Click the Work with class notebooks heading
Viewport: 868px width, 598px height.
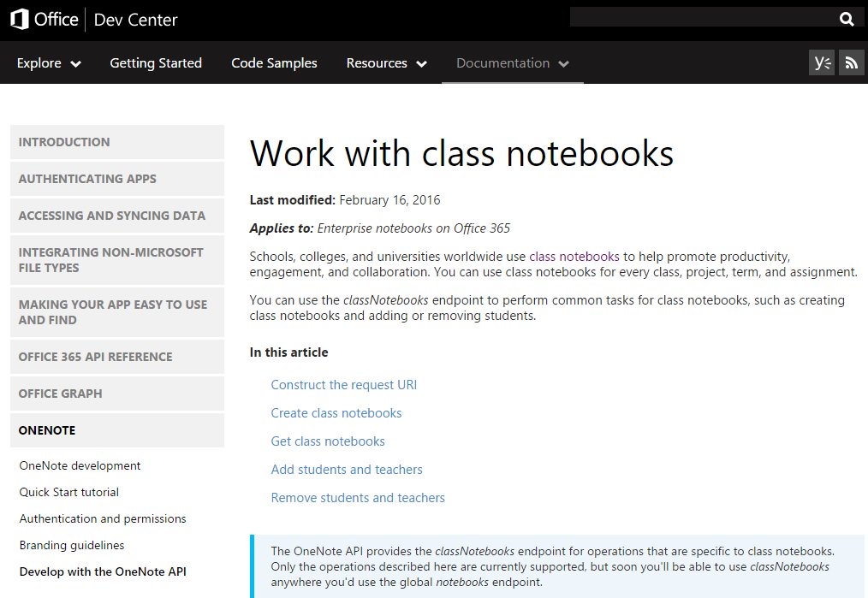pos(461,153)
